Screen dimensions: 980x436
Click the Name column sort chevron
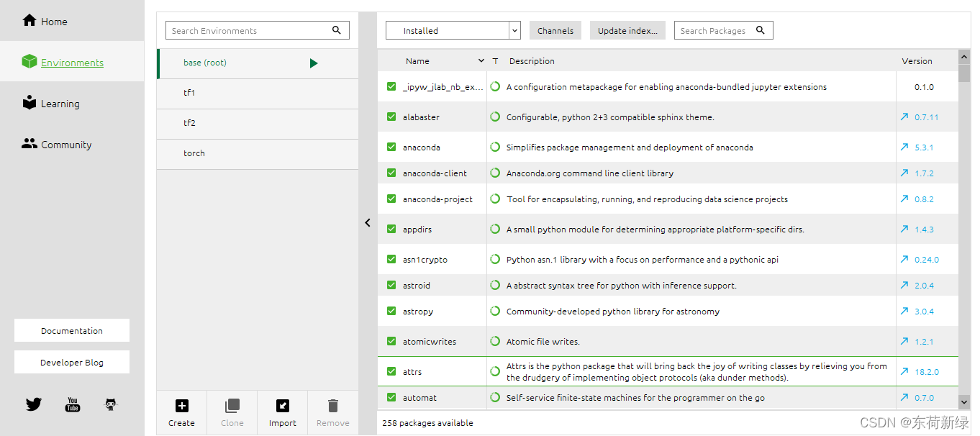[481, 61]
